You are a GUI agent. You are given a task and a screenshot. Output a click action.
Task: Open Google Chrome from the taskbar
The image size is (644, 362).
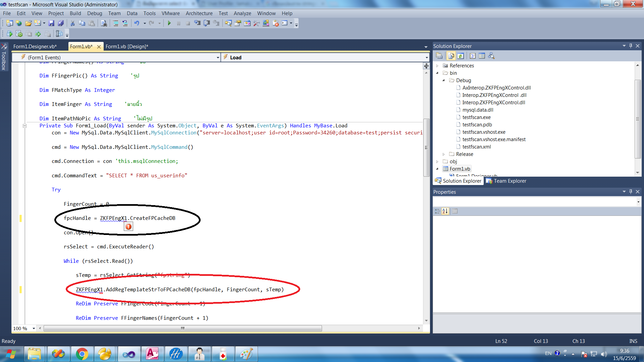(82, 354)
